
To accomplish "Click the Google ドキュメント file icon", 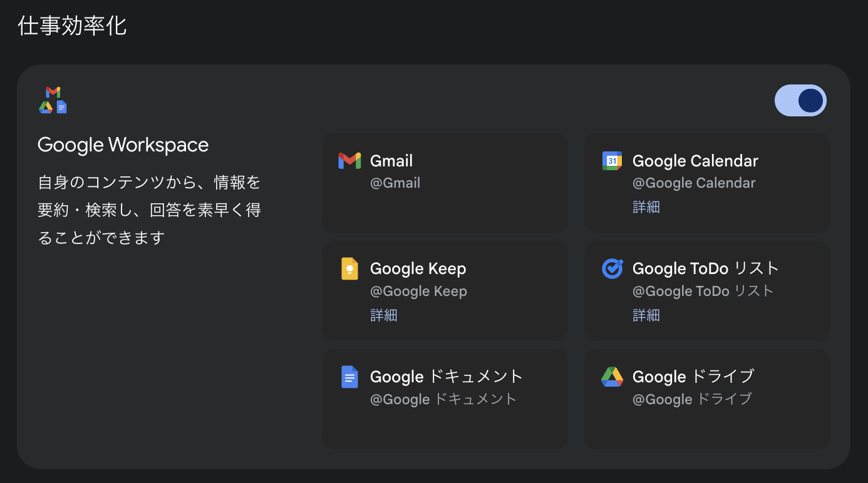I will 349,377.
